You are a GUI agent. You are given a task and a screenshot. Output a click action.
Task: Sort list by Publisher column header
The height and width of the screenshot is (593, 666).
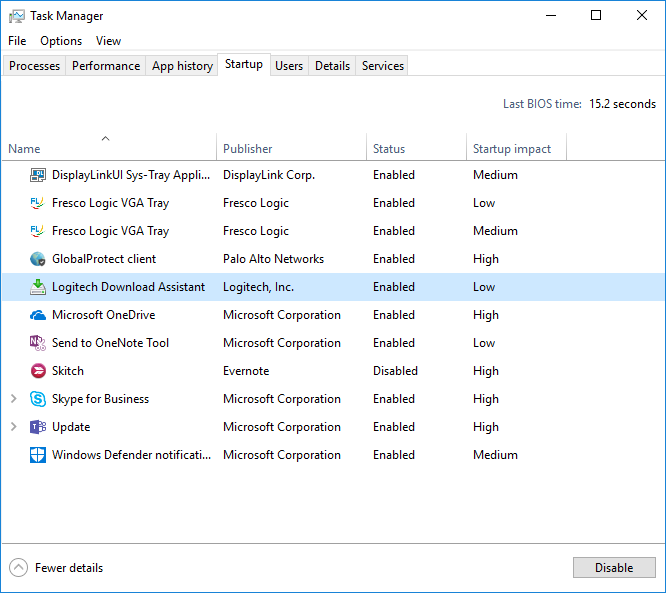[248, 149]
